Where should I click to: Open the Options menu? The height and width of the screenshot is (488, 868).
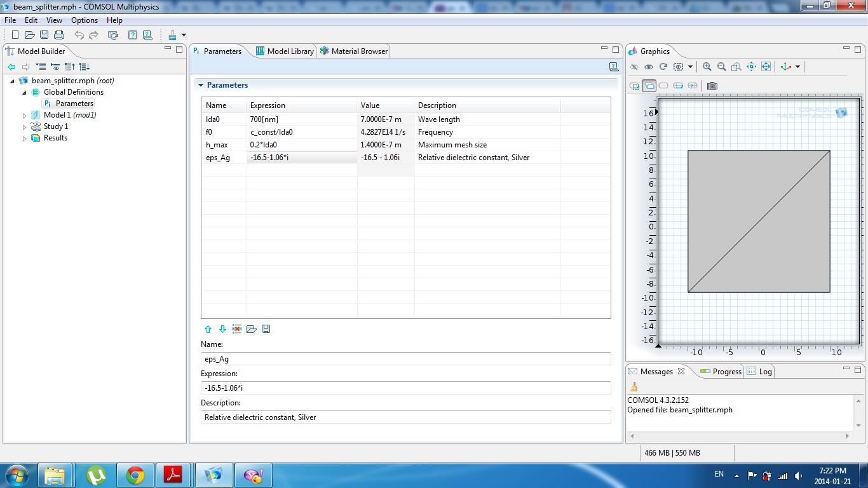pyautogui.click(x=85, y=20)
